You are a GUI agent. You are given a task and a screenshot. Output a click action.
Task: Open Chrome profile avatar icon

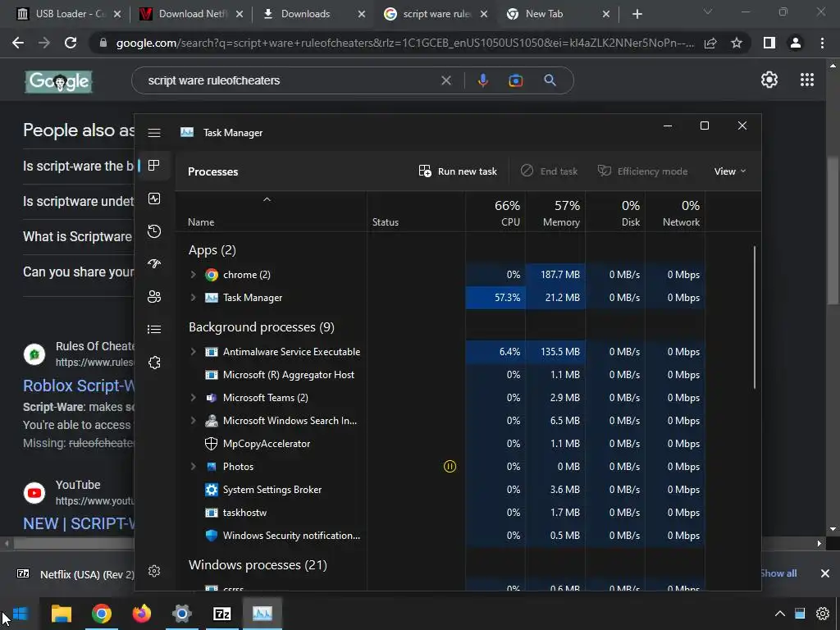pos(796,43)
